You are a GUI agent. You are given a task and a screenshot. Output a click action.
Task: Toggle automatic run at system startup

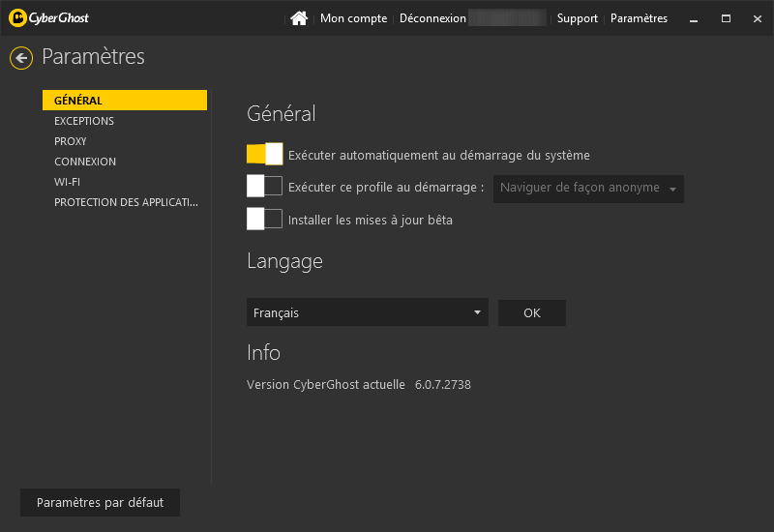pyautogui.click(x=264, y=154)
